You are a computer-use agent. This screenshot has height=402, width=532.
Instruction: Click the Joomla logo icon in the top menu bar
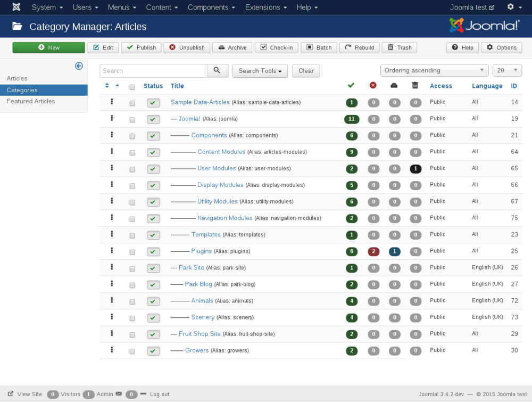click(16, 7)
